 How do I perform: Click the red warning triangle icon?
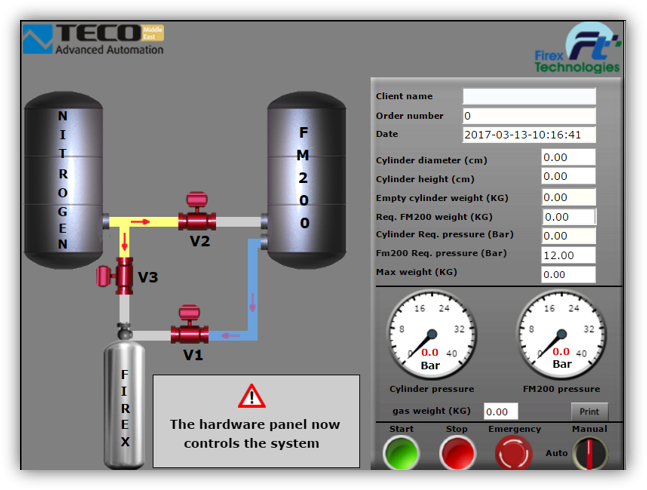coord(252,397)
